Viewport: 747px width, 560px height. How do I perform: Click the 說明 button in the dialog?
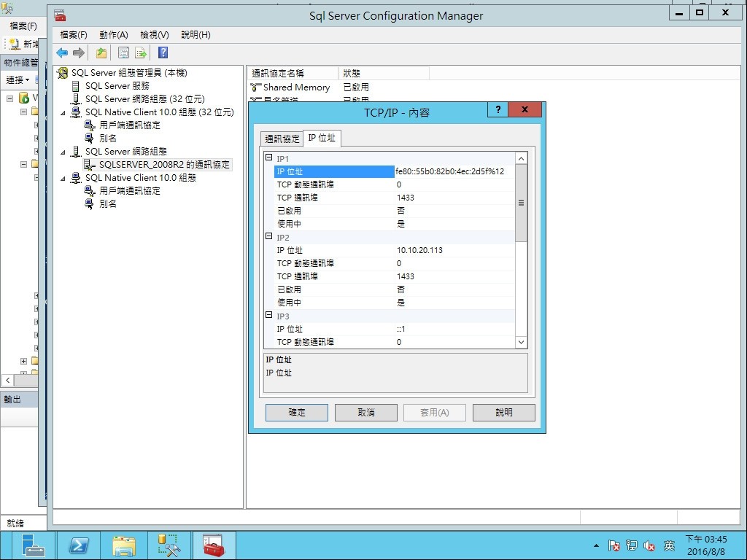coord(504,413)
